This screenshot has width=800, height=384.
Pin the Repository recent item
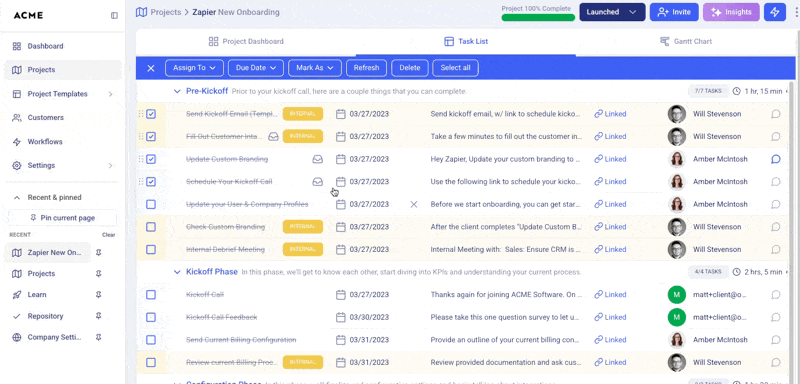click(x=98, y=316)
